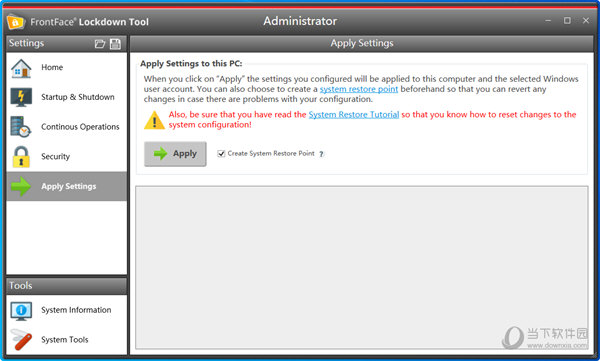
Task: Click the Home house icon
Action: (x=21, y=68)
